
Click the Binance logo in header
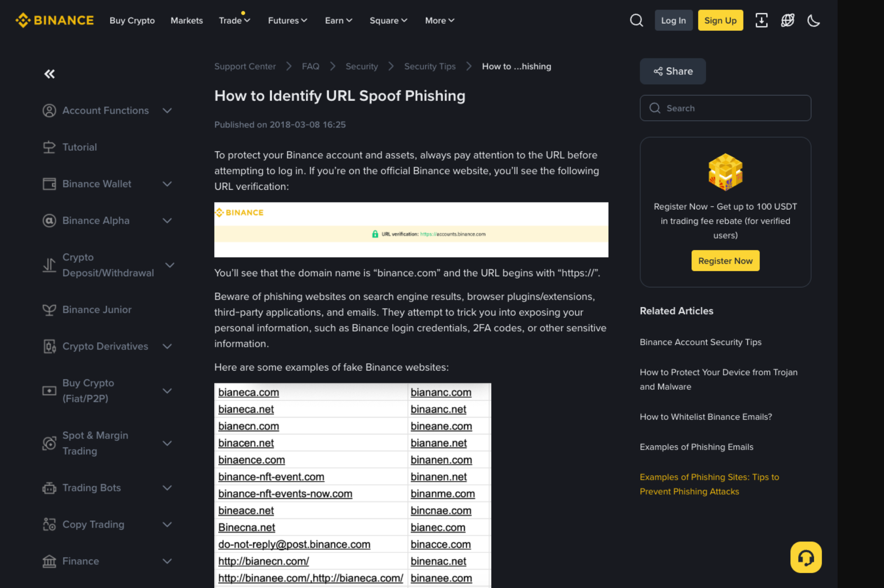[55, 20]
